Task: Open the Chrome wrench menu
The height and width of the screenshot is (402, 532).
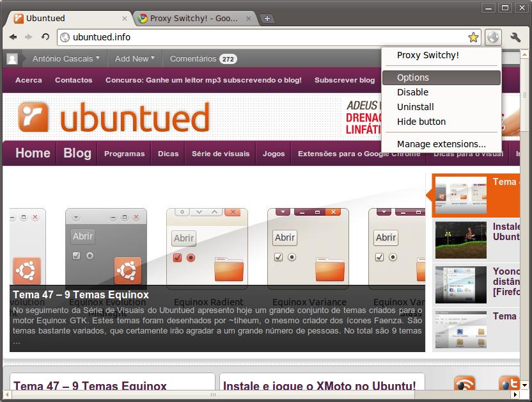Action: coord(515,37)
